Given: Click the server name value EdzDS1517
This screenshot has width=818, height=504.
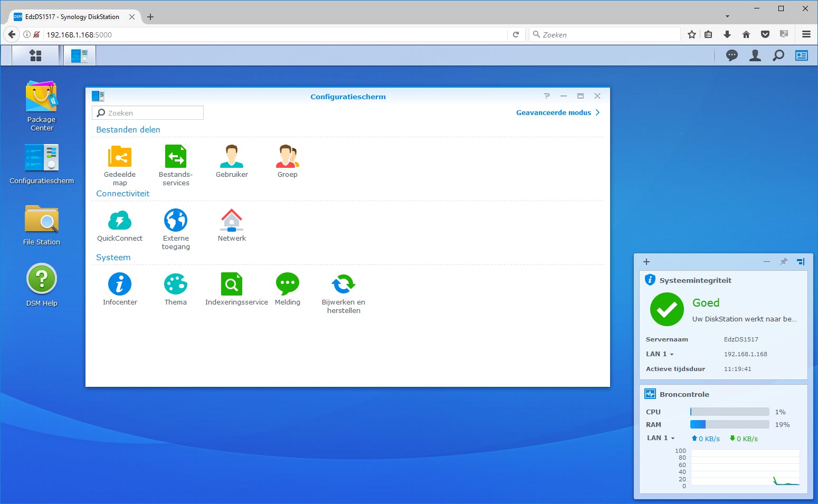Looking at the screenshot, I should pos(741,339).
